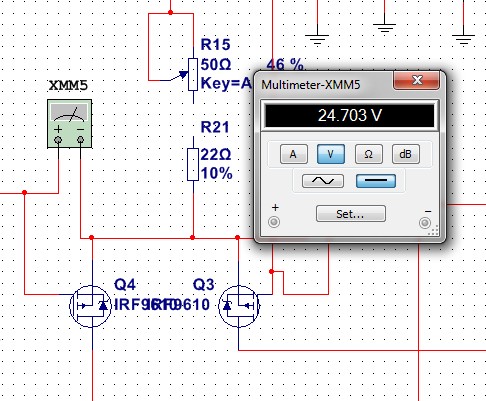Image resolution: width=486 pixels, height=401 pixels.
Task: Select the XMM5 multimeter instrument symbol
Action: pos(70,124)
